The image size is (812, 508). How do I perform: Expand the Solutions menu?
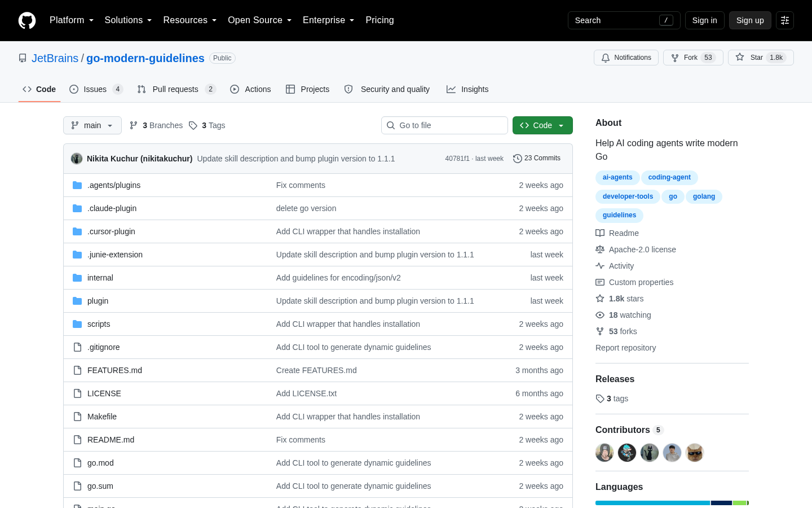[x=128, y=20]
